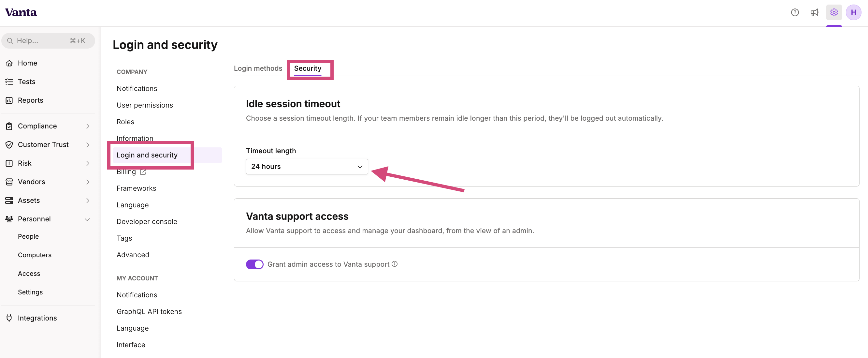Open GraphQL API tokens page
Image resolution: width=868 pixels, height=358 pixels.
click(149, 311)
